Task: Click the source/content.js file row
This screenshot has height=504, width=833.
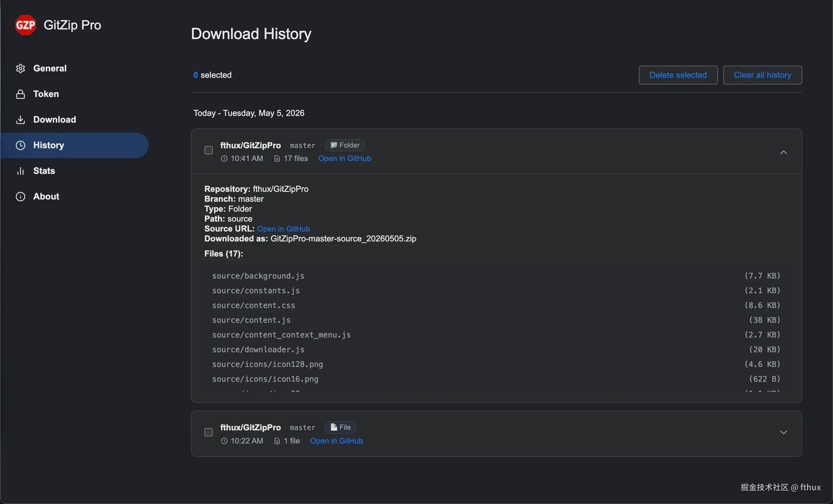Action: pyautogui.click(x=496, y=320)
